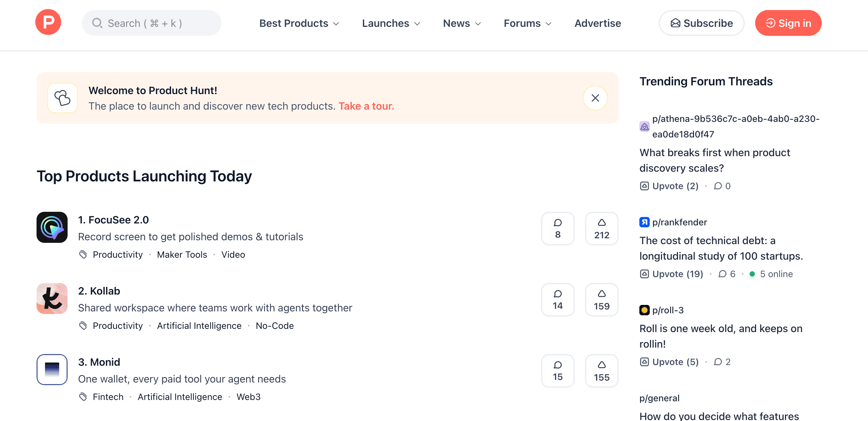Open the p/athena forum link

736,127
